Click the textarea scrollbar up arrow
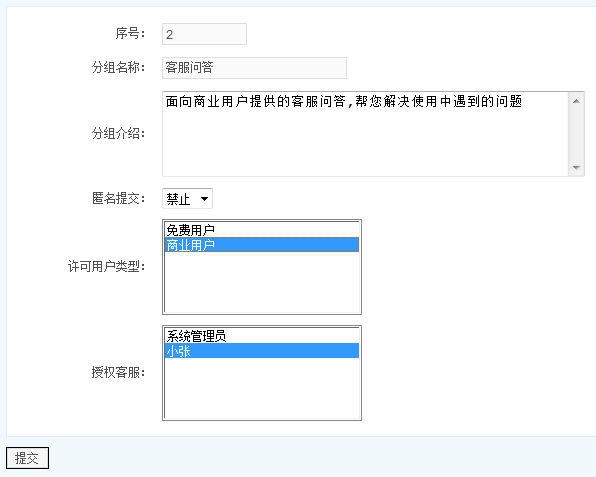Image resolution: width=596 pixels, height=477 pixels. click(576, 101)
